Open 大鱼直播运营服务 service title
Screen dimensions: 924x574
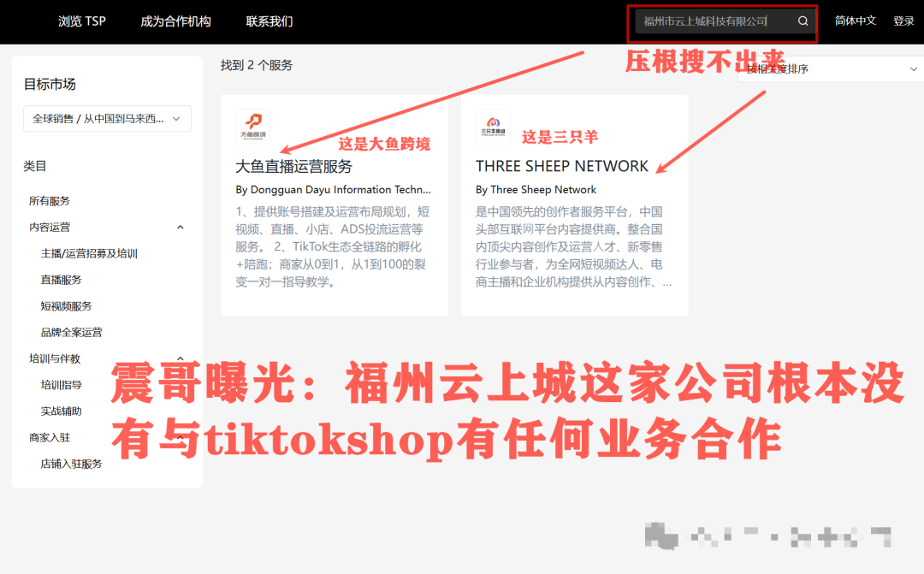click(x=293, y=166)
